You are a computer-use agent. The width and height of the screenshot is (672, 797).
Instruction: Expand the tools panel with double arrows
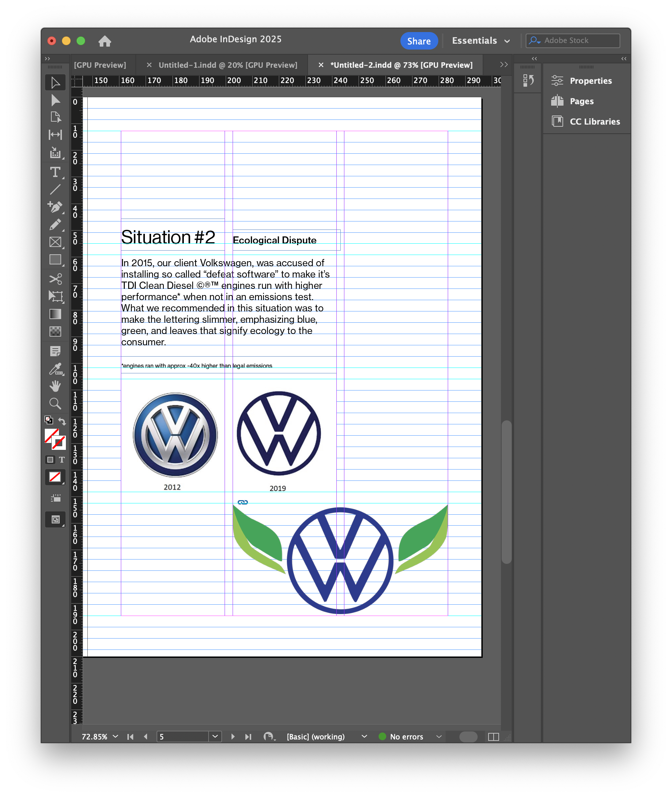(x=47, y=59)
